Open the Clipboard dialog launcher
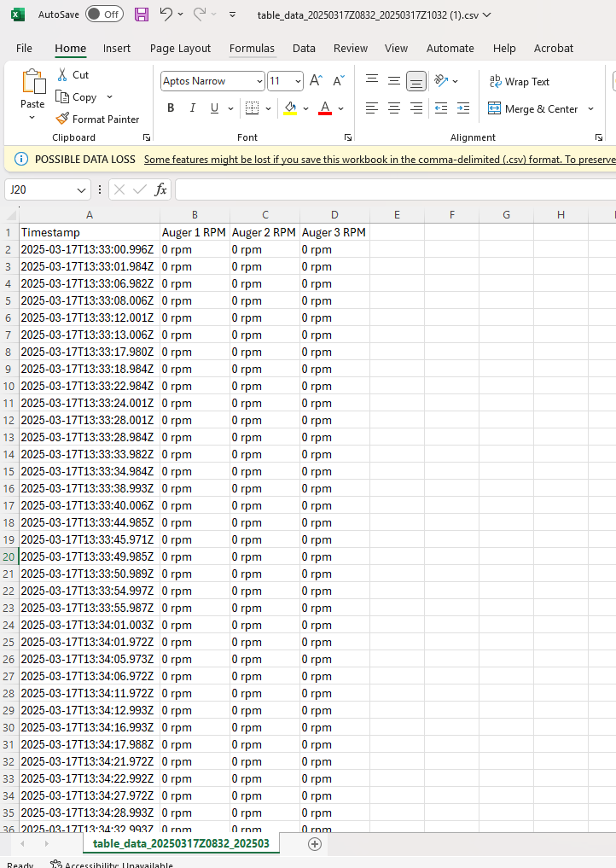The width and height of the screenshot is (616, 868). point(146,137)
